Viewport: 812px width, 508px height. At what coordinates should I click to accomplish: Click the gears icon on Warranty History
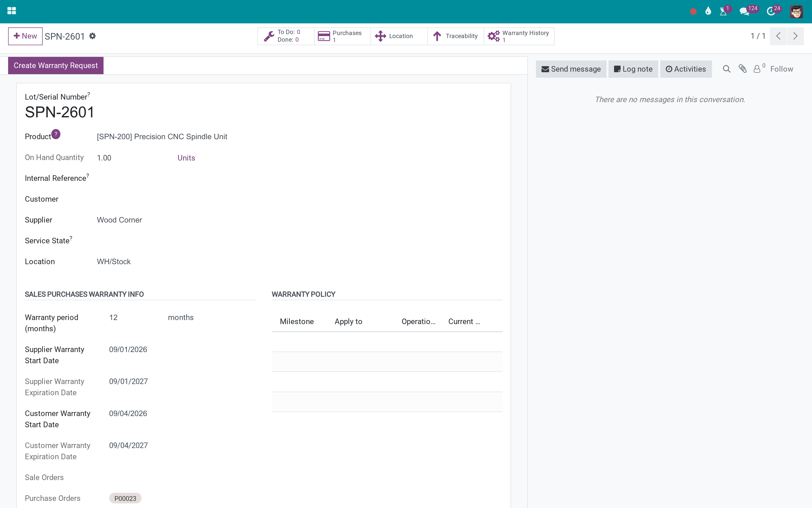[x=494, y=36]
